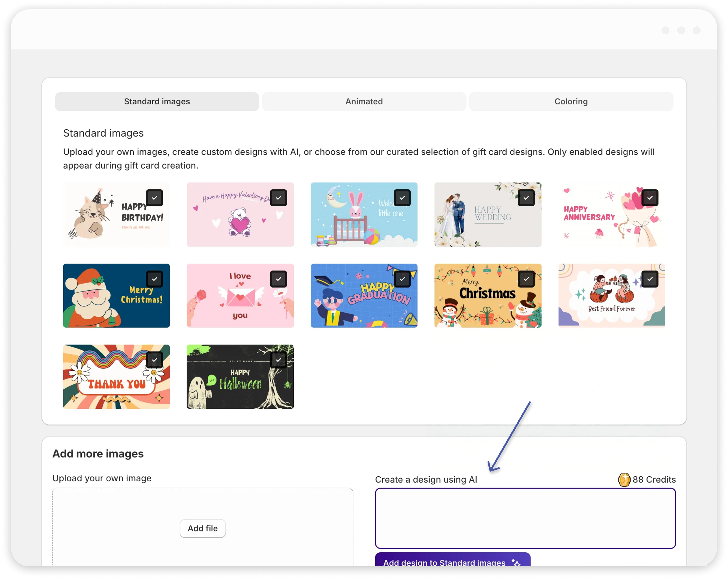The width and height of the screenshot is (728, 579).
Task: Select the Welcome little one bunny thumbnail
Action: 364,214
